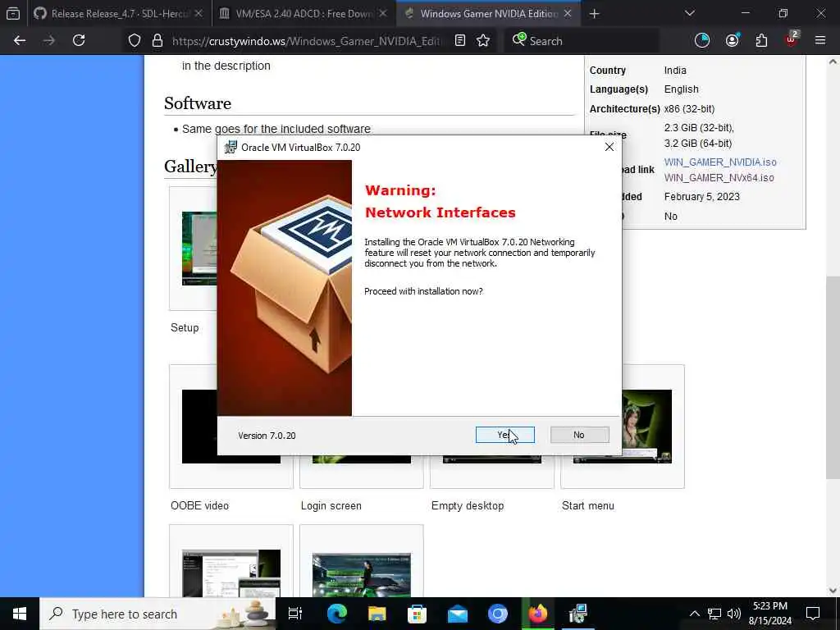The image size is (840, 630).
Task: Click the scrollbar up arrow
Action: point(833,62)
